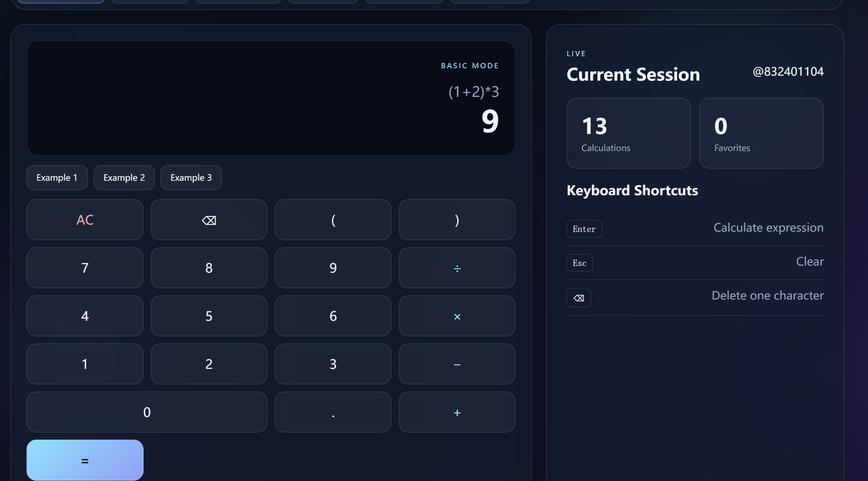
Task: Load Example 2 expression
Action: (x=124, y=178)
